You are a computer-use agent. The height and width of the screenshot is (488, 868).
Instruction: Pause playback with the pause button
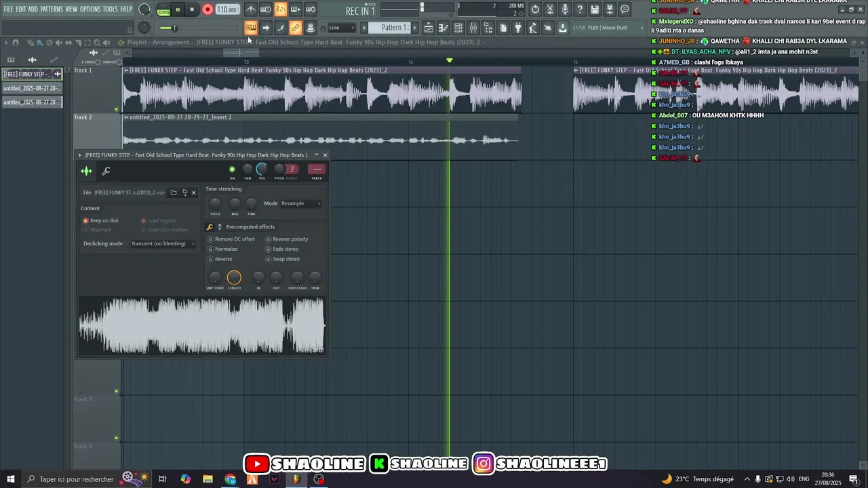(x=178, y=10)
